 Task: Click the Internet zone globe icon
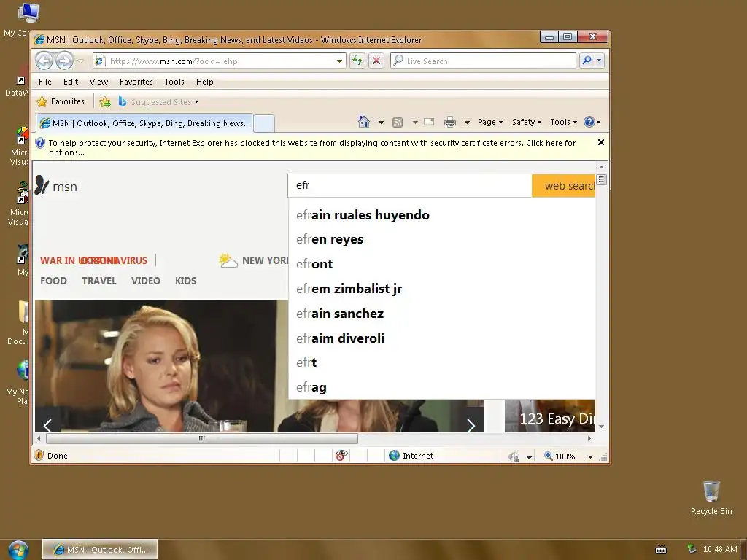coord(394,456)
